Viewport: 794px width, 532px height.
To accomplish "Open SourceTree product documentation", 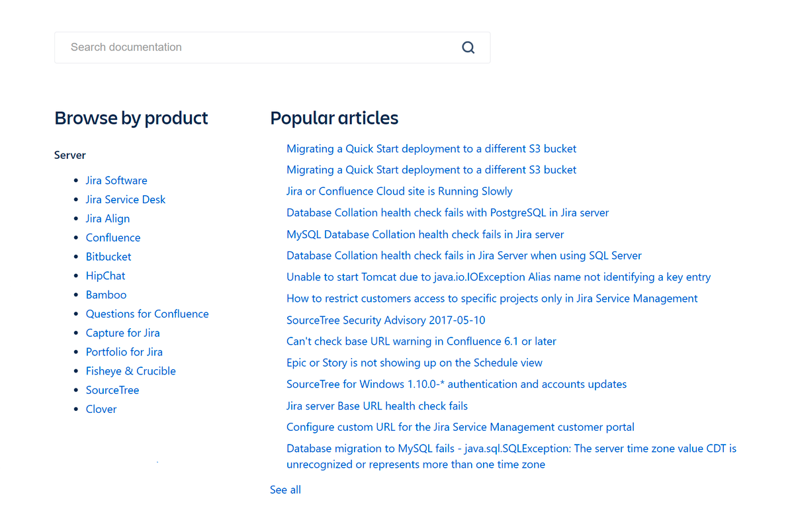I will 112,390.
